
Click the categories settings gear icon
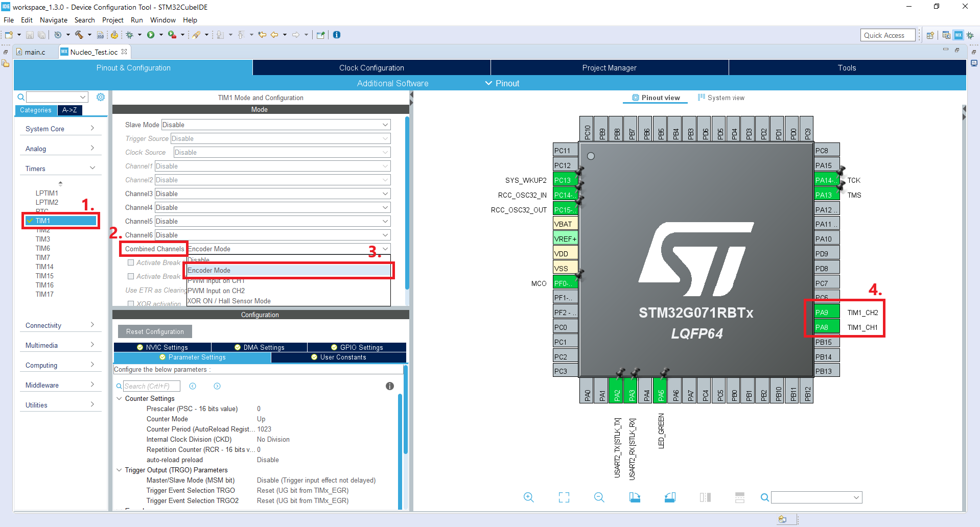pyautogui.click(x=101, y=97)
